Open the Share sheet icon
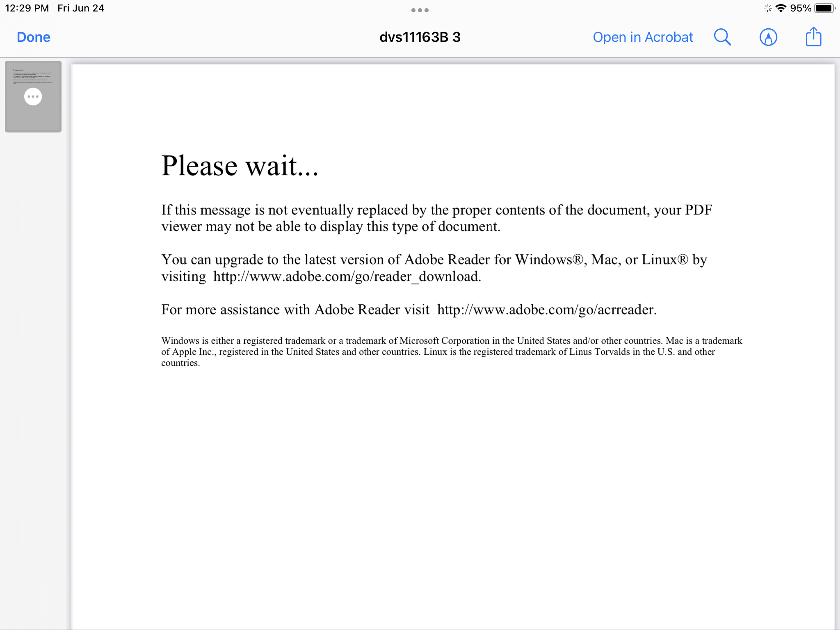Screen dimensions: 840x630 (x=813, y=37)
